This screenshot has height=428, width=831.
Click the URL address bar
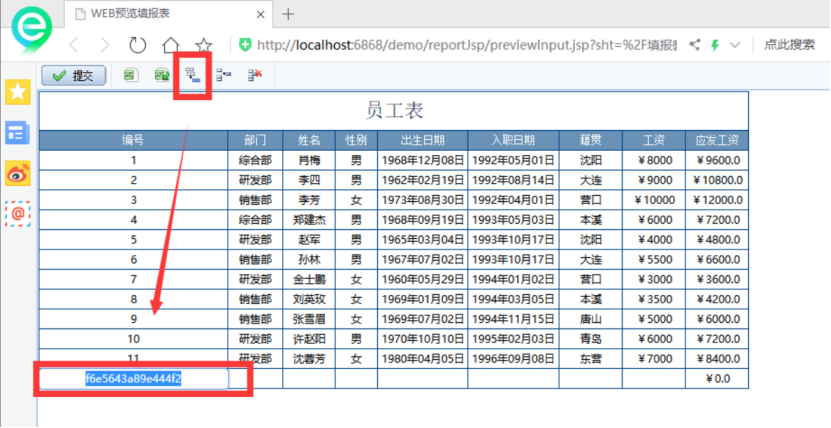[466, 45]
